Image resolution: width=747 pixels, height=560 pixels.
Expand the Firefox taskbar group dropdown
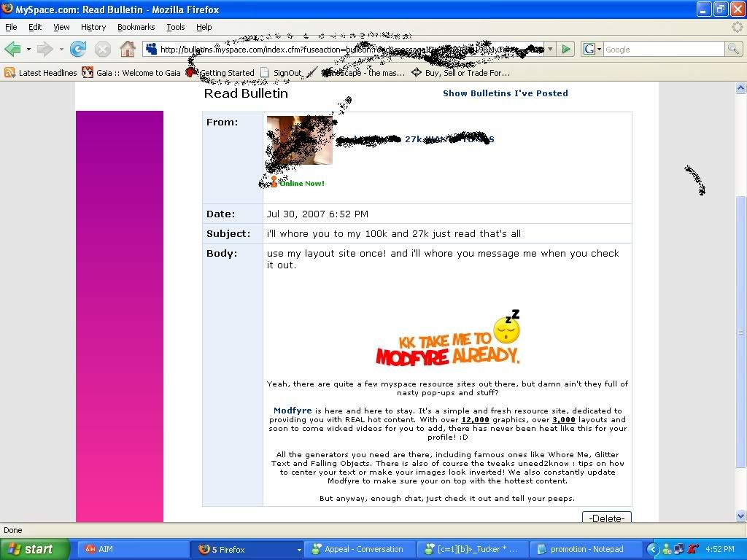(298, 550)
